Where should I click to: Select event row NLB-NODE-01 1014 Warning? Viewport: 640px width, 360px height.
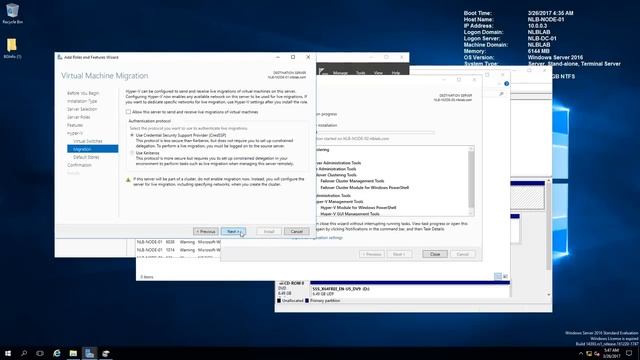tap(178, 250)
